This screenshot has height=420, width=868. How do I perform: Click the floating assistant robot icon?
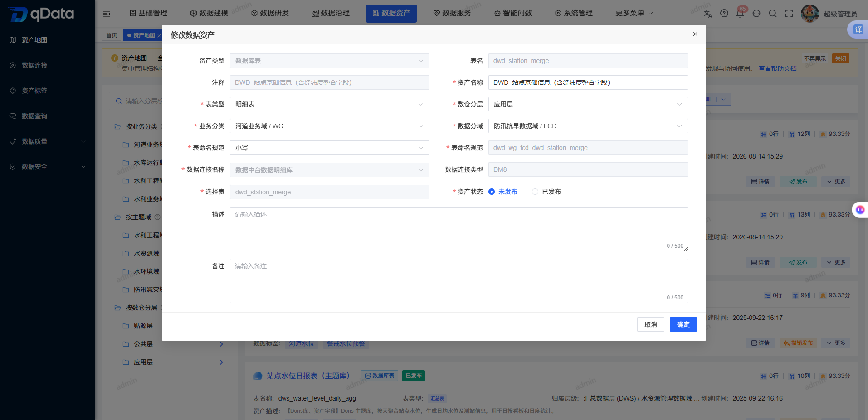(x=860, y=210)
